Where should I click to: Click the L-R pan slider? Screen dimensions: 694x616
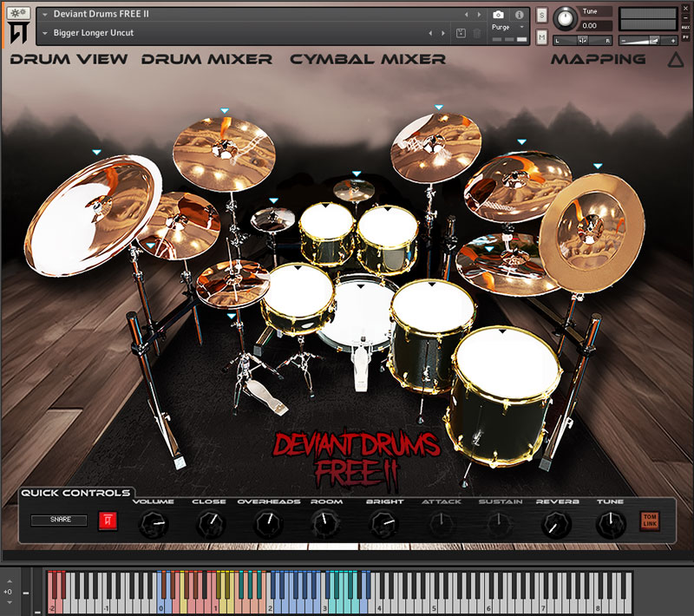[x=582, y=41]
